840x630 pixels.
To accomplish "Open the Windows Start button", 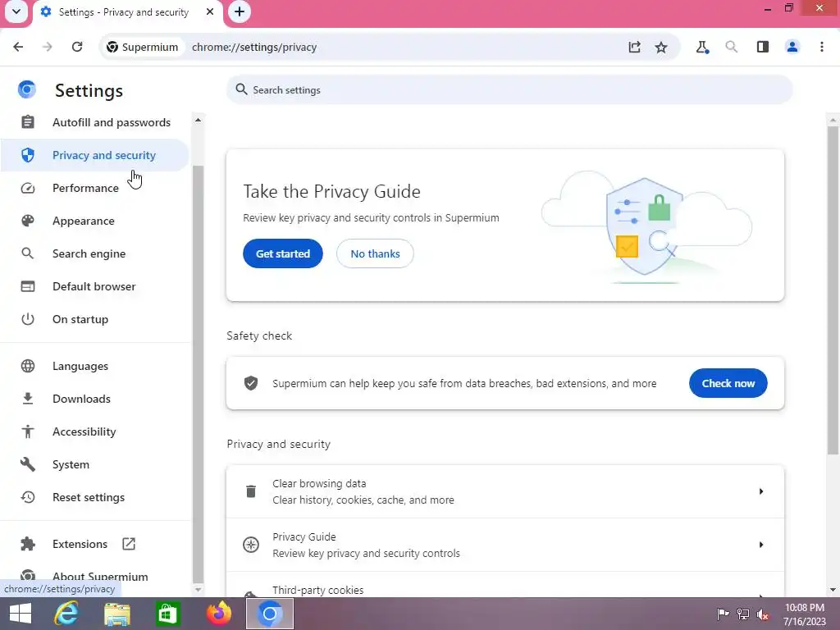I will [x=21, y=614].
